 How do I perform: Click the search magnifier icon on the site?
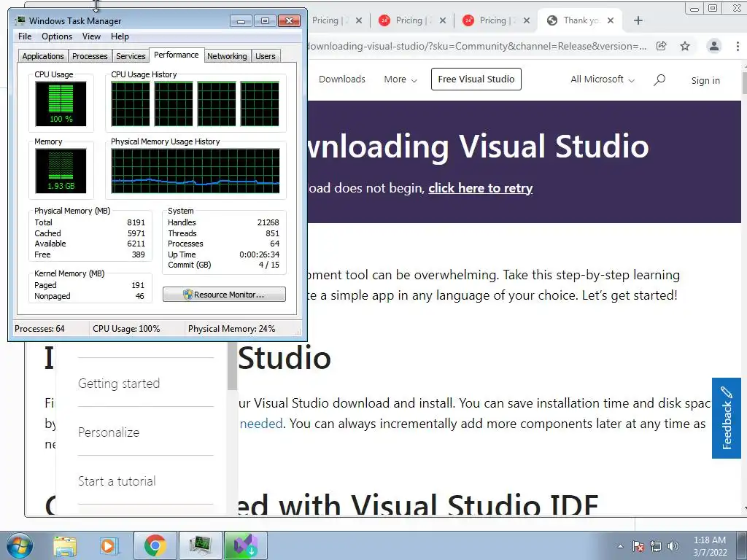tap(659, 79)
